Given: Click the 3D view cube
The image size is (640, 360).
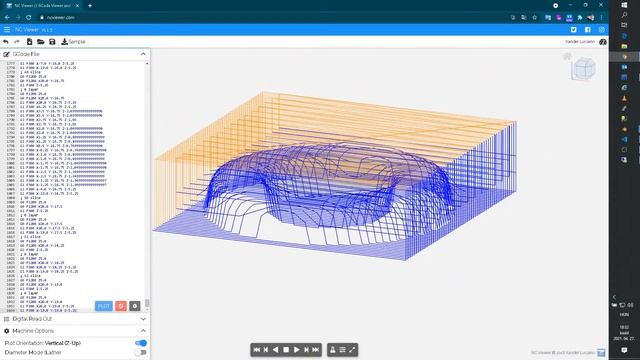Looking at the screenshot, I should point(584,68).
